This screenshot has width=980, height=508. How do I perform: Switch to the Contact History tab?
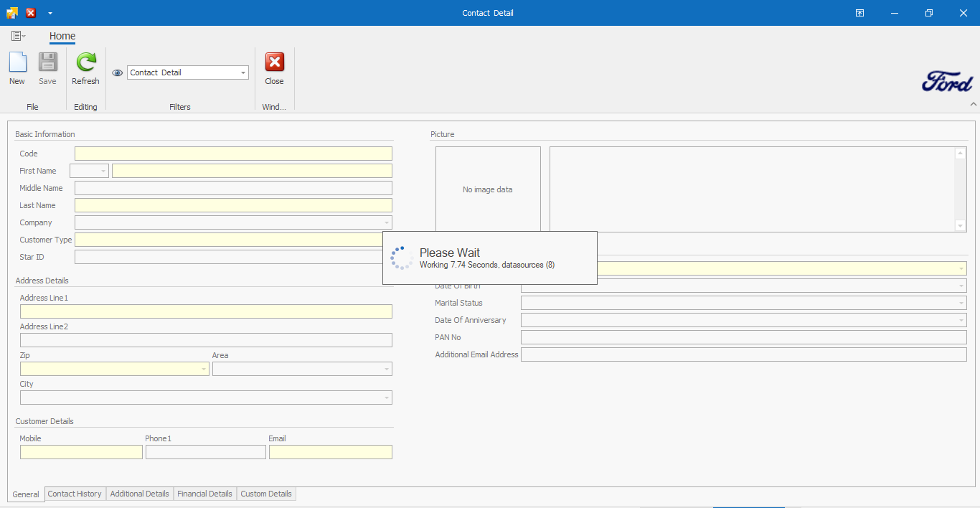75,494
